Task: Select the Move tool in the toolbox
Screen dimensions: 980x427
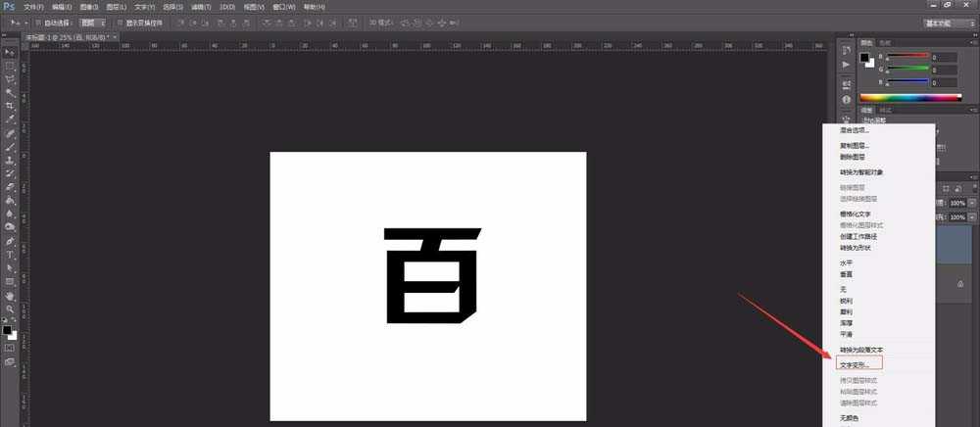Action: coord(10,52)
